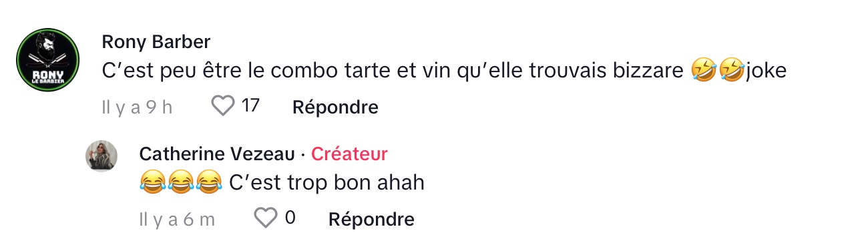Reply to Catherine Vezeau via Répondre
868x243 pixels.
(372, 219)
